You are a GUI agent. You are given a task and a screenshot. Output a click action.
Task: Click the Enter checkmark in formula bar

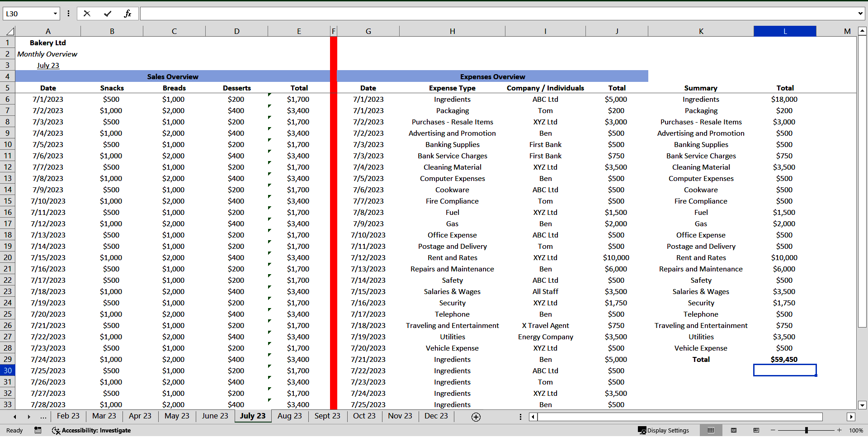pos(108,14)
